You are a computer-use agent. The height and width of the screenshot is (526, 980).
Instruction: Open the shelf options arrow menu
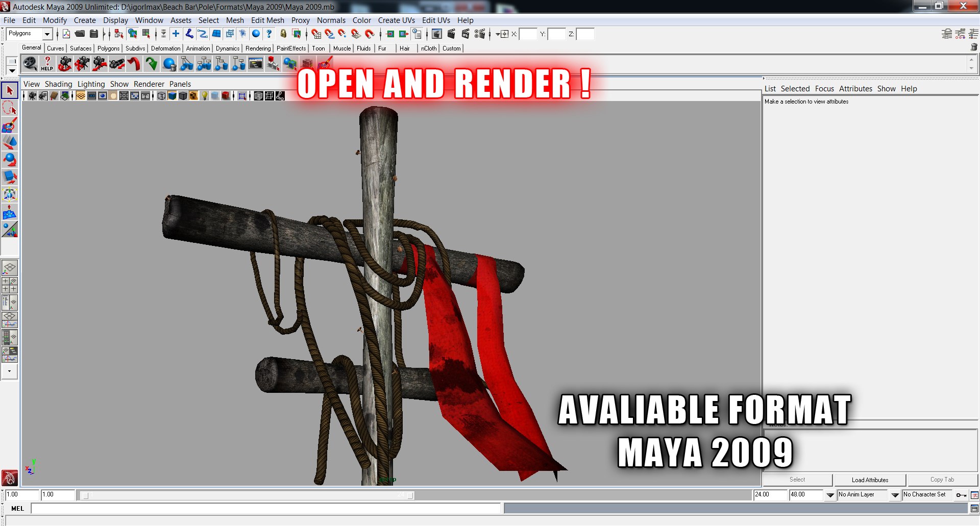click(x=12, y=70)
